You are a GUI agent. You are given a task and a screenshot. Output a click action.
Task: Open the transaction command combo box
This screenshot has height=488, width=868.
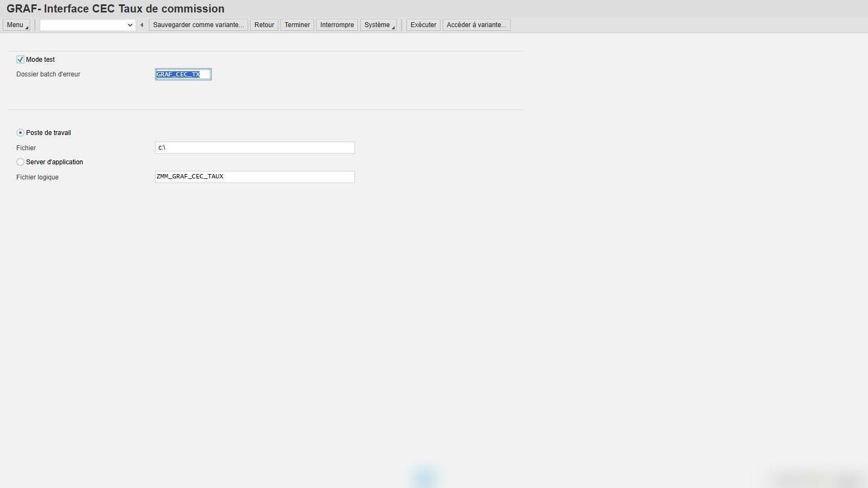[87, 25]
